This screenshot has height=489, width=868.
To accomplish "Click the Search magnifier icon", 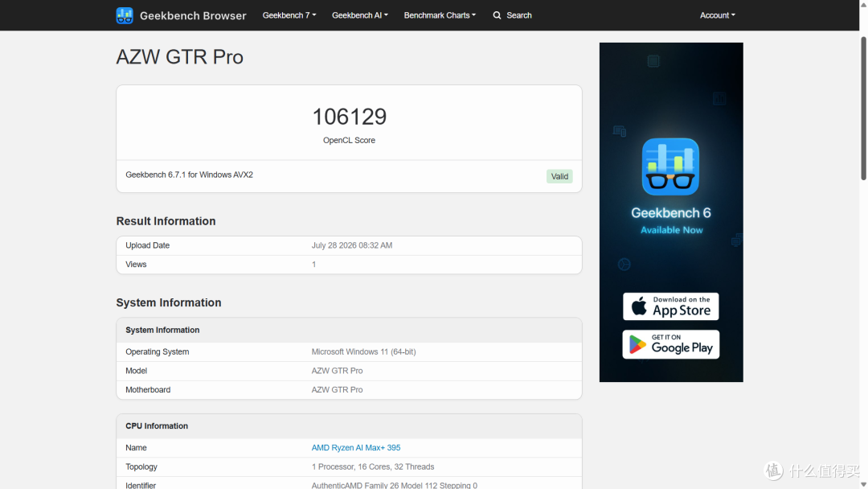I will coord(497,15).
